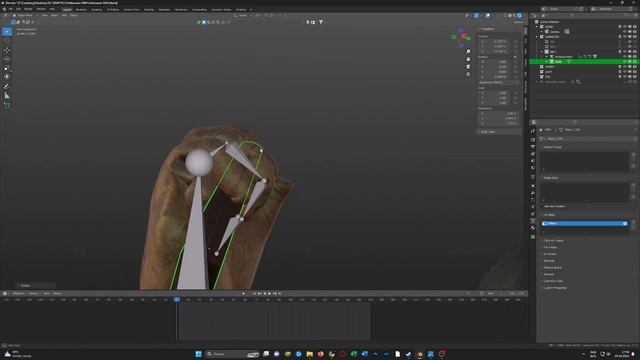
Task: Open the Texture properties tab
Action: [533, 237]
